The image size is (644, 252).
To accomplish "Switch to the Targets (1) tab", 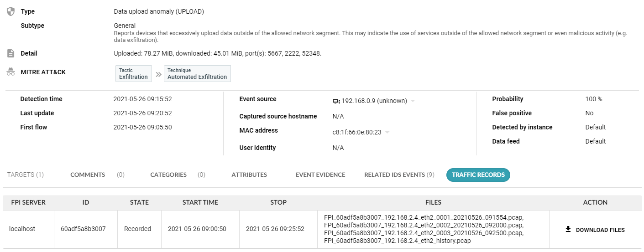I will pyautogui.click(x=26, y=175).
